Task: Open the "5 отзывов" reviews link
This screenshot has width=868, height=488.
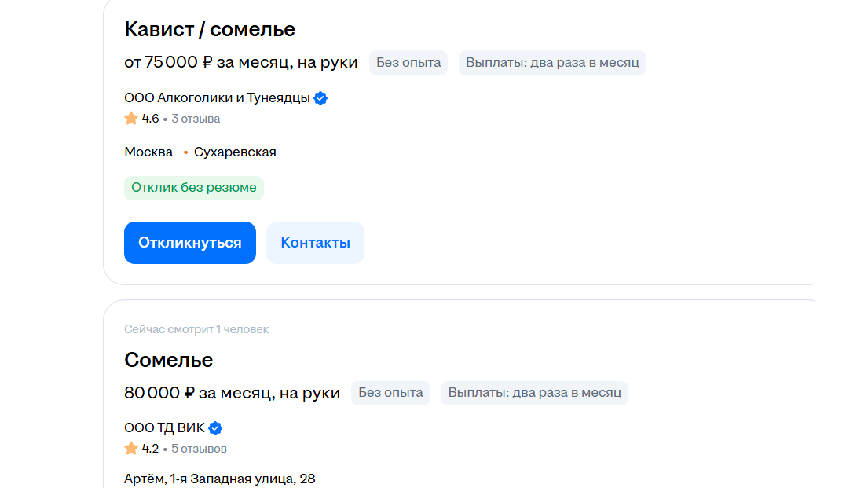Action: click(199, 449)
